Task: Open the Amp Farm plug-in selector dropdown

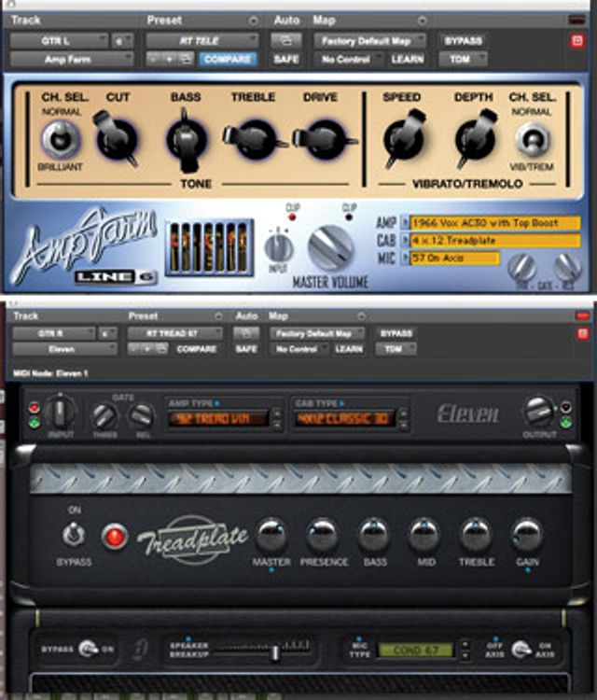Action: [72, 59]
